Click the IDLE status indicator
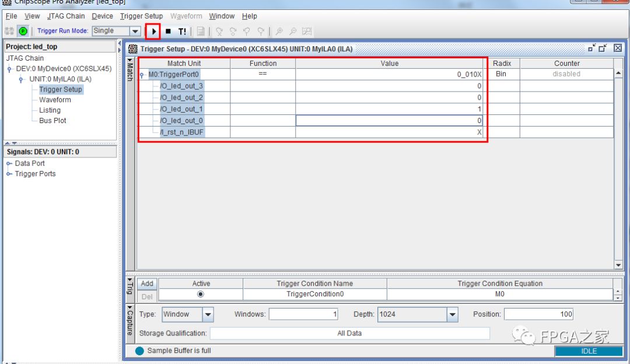630x364 pixels. [x=589, y=351]
